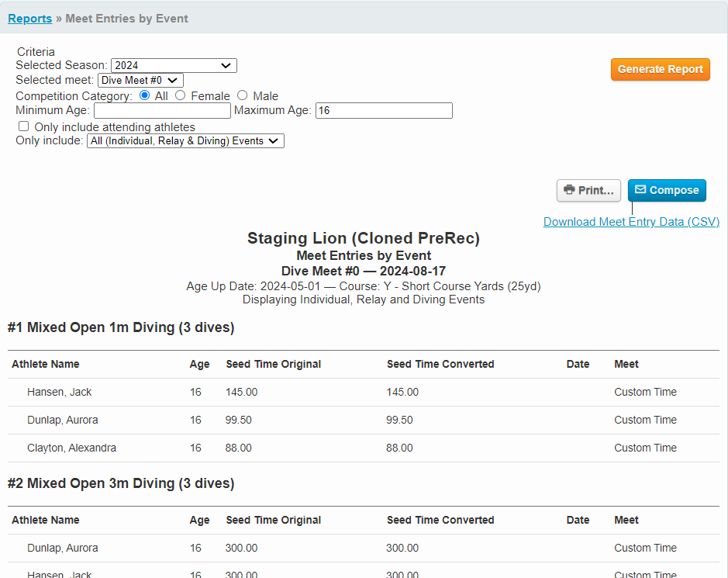Click Clayton, Alexandra athlete row

click(71, 448)
